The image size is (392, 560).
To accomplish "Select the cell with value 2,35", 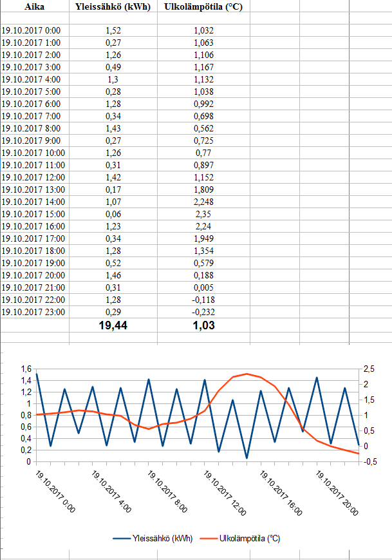I will (203, 214).
